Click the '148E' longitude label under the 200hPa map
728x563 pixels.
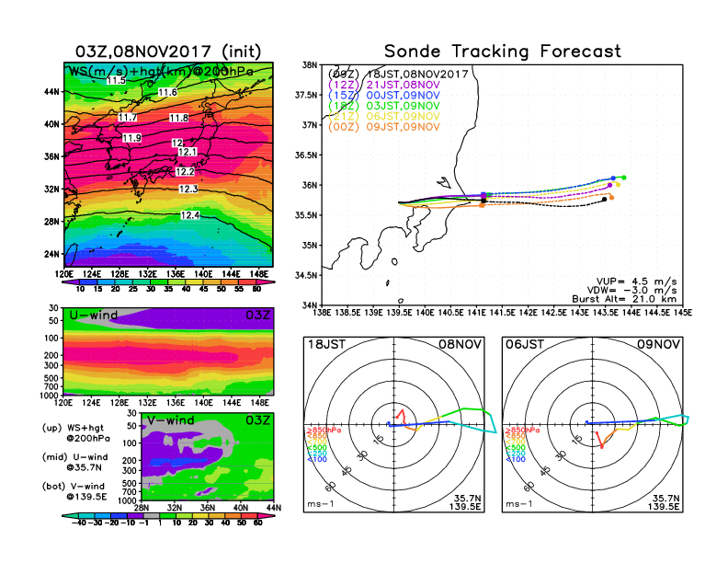[259, 274]
